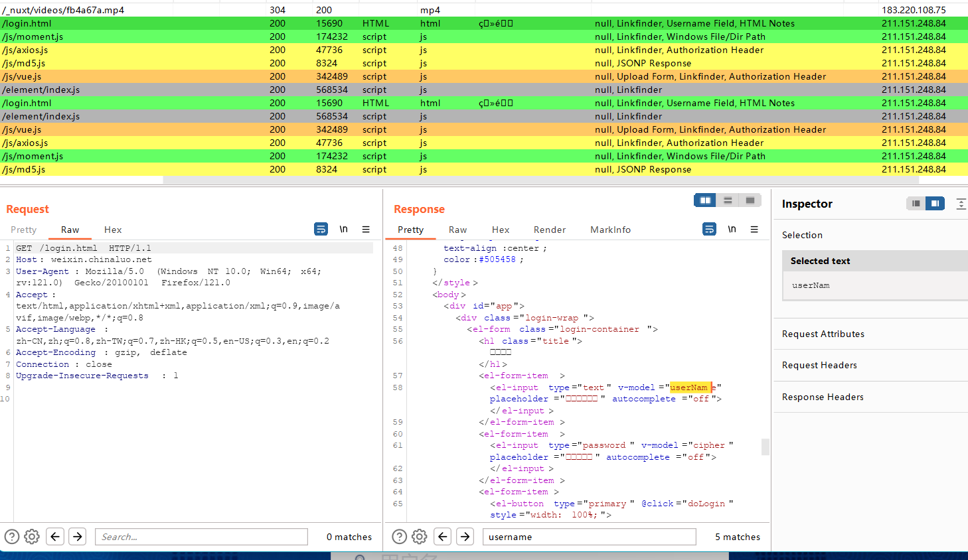Go to next match in Response search

465,536
